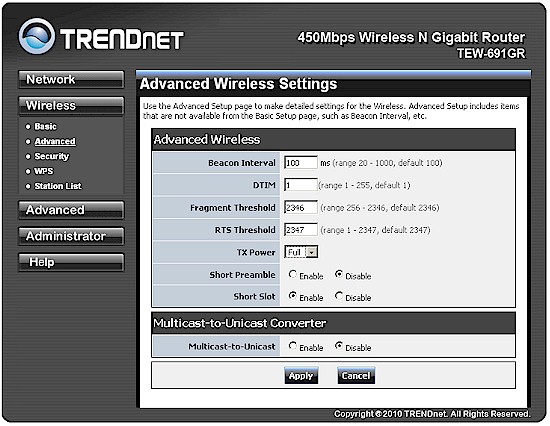The height and width of the screenshot is (426, 550).
Task: Open the Network menu
Action: 71,80
